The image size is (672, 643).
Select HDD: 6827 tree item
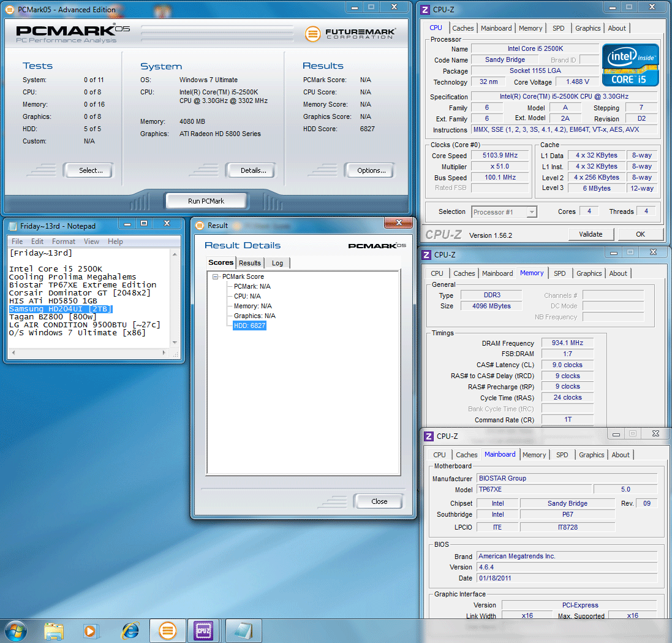(249, 325)
